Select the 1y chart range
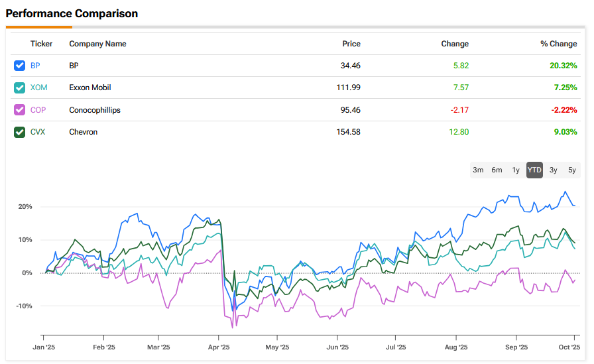The width and height of the screenshot is (594, 364). click(x=515, y=170)
